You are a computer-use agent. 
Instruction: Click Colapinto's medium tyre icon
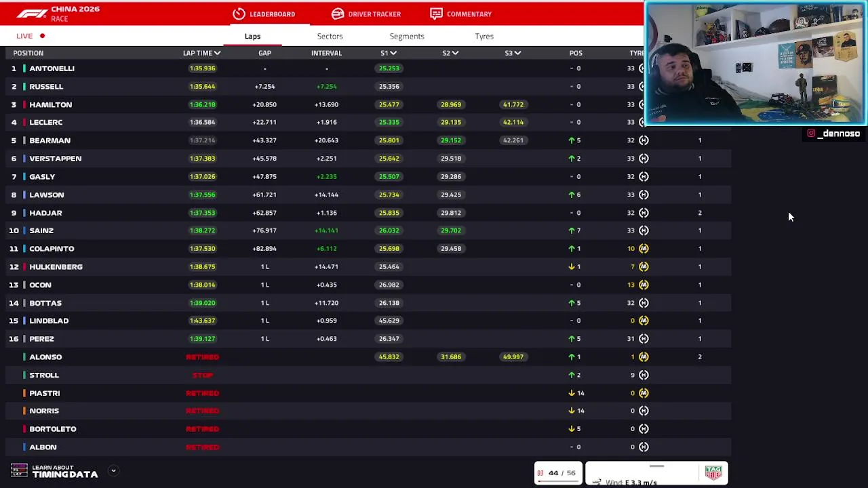point(644,249)
